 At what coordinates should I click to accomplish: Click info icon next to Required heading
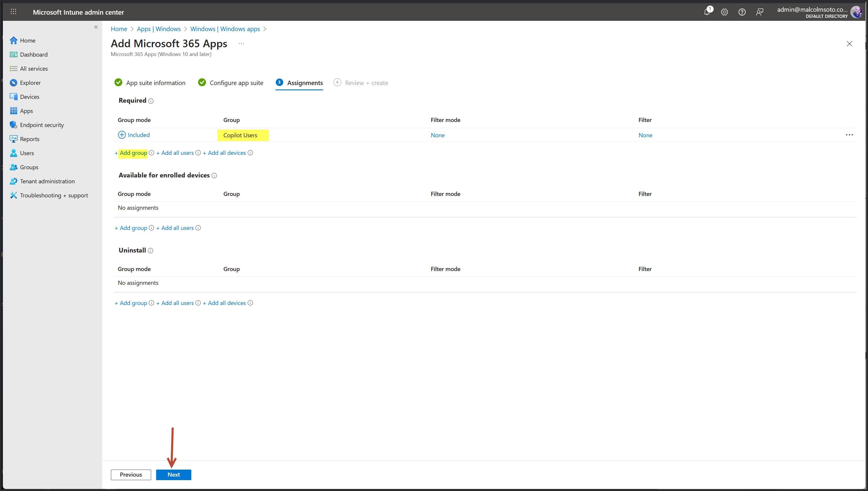tap(151, 101)
